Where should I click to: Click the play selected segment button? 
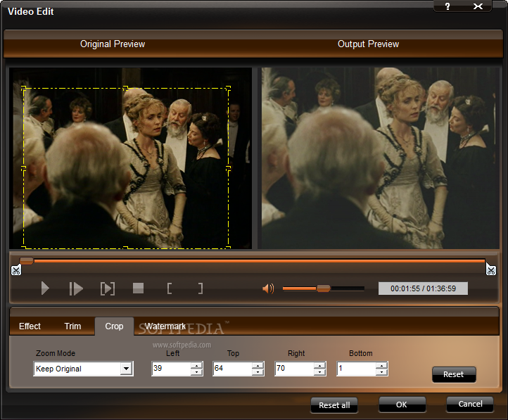click(108, 288)
